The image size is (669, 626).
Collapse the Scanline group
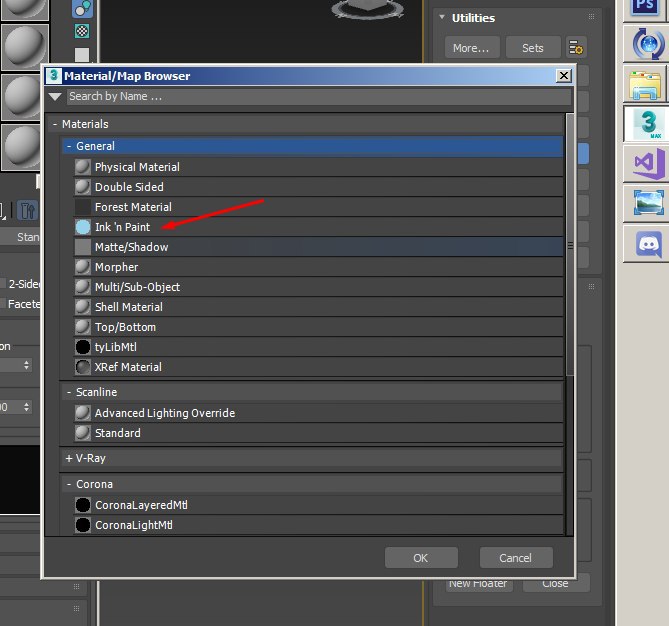pos(69,392)
